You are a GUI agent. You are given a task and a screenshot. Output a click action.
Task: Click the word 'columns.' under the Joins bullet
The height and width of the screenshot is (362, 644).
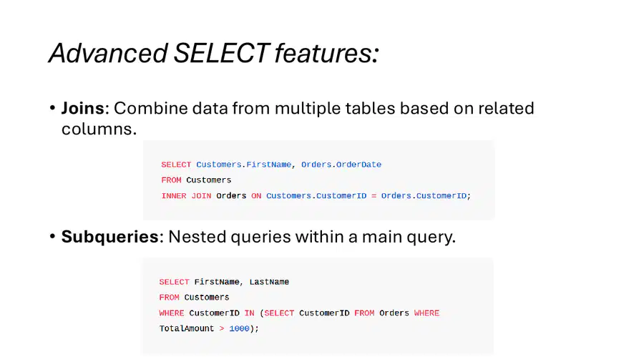point(99,129)
